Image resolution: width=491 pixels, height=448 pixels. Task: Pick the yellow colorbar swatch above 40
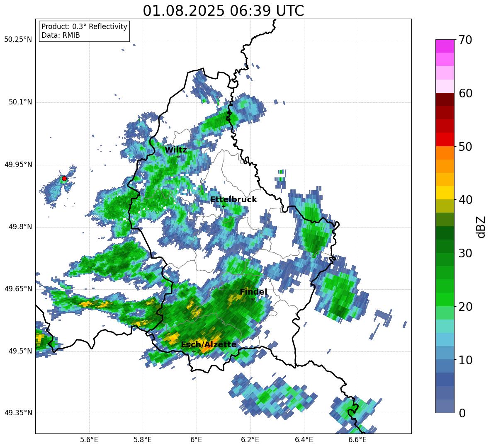[x=445, y=192]
